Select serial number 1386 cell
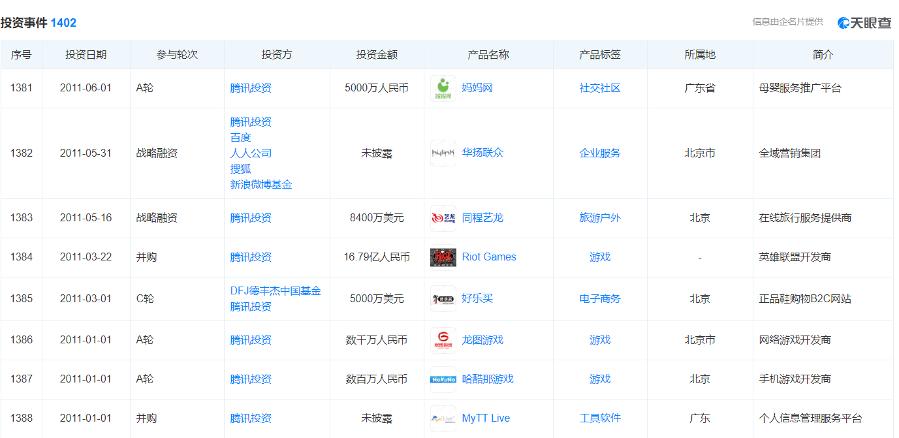The image size is (899, 438). 21,340
